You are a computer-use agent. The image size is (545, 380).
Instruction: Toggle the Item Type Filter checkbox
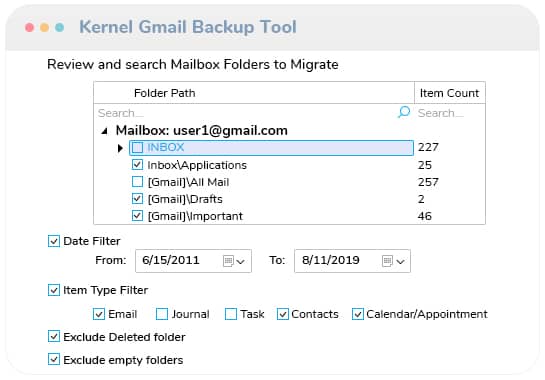tap(54, 290)
